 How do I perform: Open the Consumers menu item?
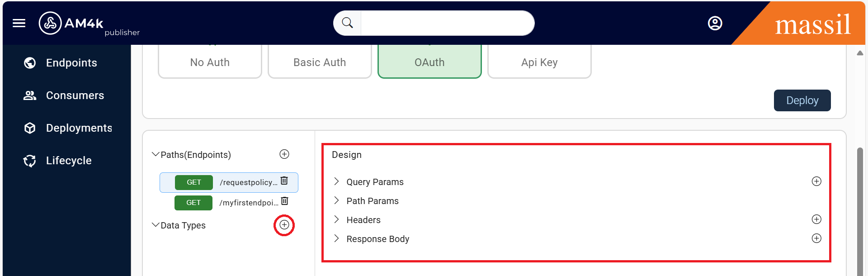(x=75, y=95)
